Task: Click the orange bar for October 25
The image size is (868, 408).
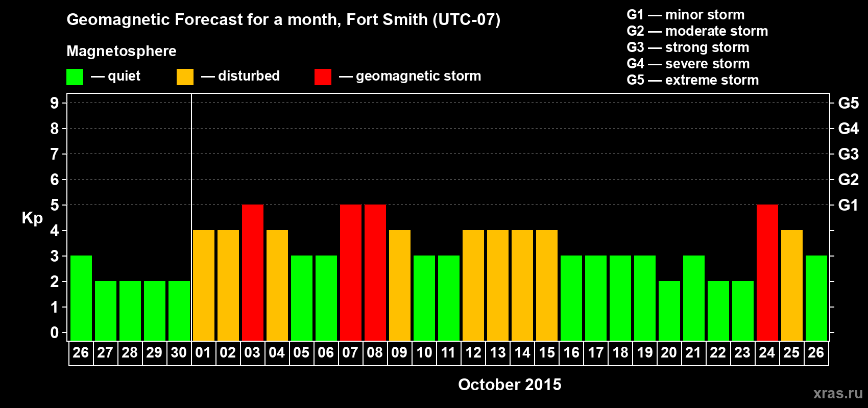Action: [792, 285]
